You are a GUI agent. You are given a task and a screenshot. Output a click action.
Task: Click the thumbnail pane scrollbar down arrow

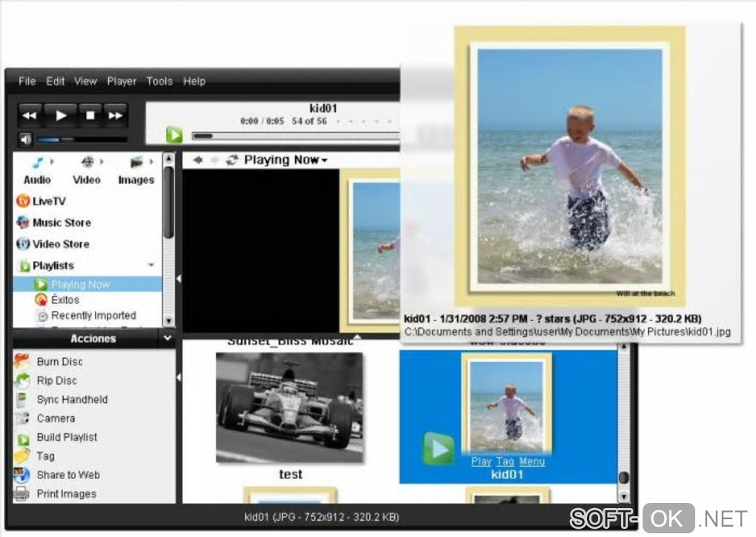pos(623,496)
